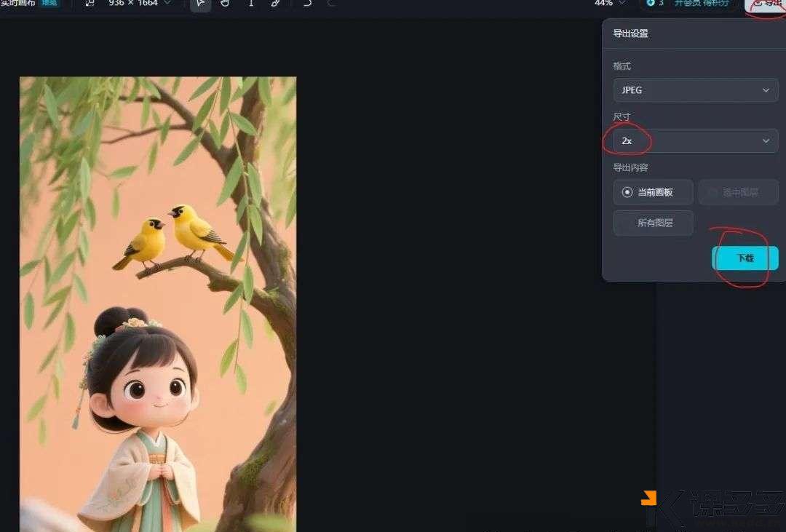Image resolution: width=786 pixels, height=532 pixels.
Task: Select the 选中图层 export option
Action: [x=738, y=192]
